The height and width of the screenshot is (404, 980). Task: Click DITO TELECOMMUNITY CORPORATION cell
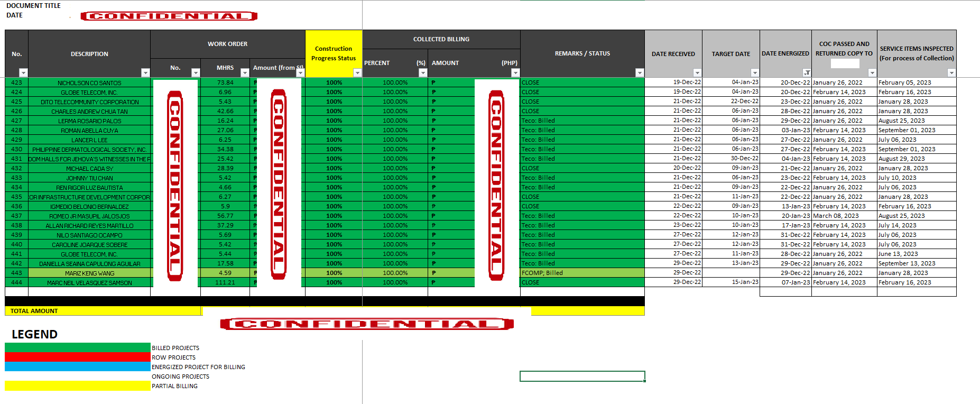(x=89, y=102)
